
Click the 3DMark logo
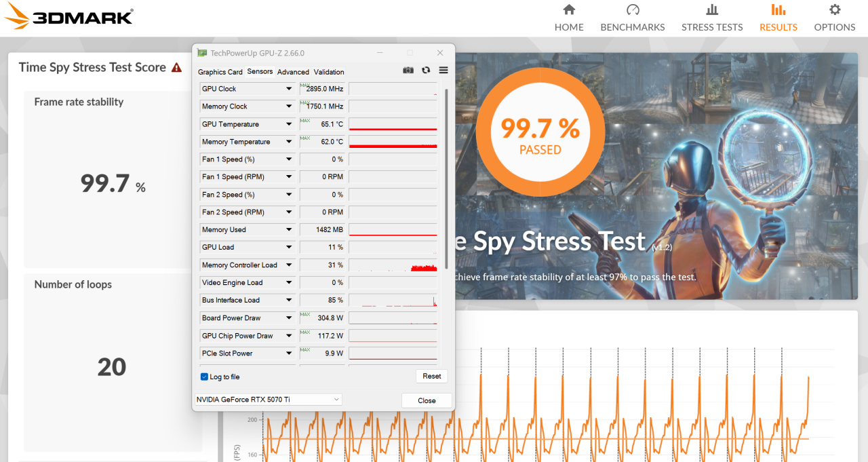click(68, 17)
